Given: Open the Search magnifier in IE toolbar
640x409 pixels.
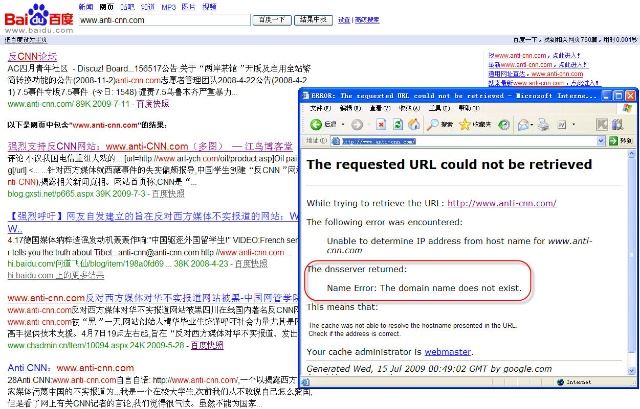Looking at the screenshot, I should [432, 124].
